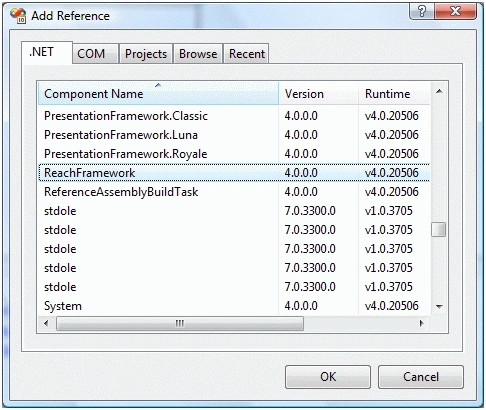Select PresentationFramework.Luna component
This screenshot has width=486, height=410.
coord(234,135)
